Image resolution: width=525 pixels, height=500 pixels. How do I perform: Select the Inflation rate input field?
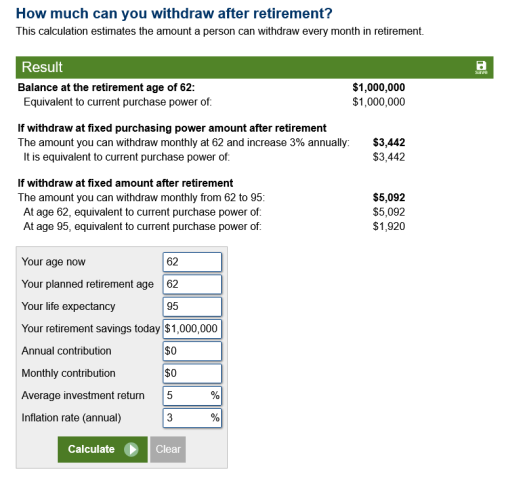point(192,418)
